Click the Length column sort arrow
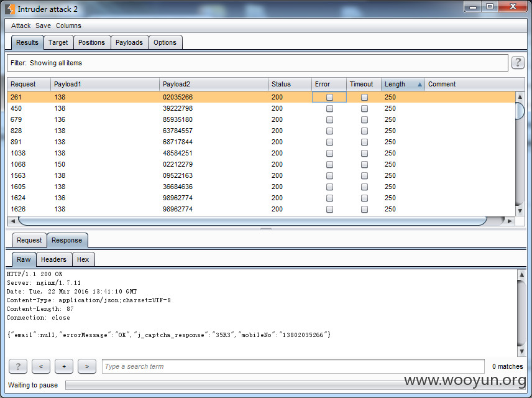Viewport: 532px width, 398px height. click(420, 84)
